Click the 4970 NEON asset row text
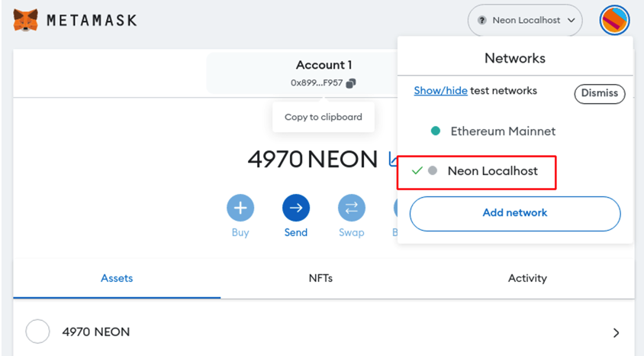 coord(95,332)
